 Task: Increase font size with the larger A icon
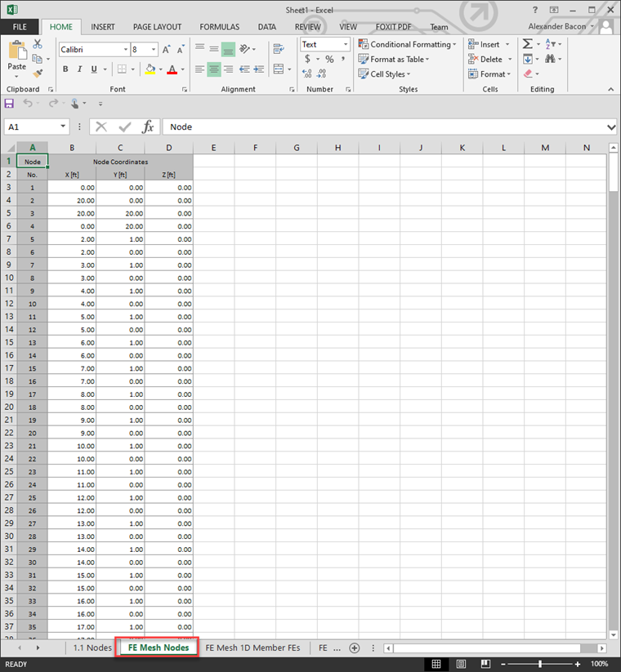[167, 50]
